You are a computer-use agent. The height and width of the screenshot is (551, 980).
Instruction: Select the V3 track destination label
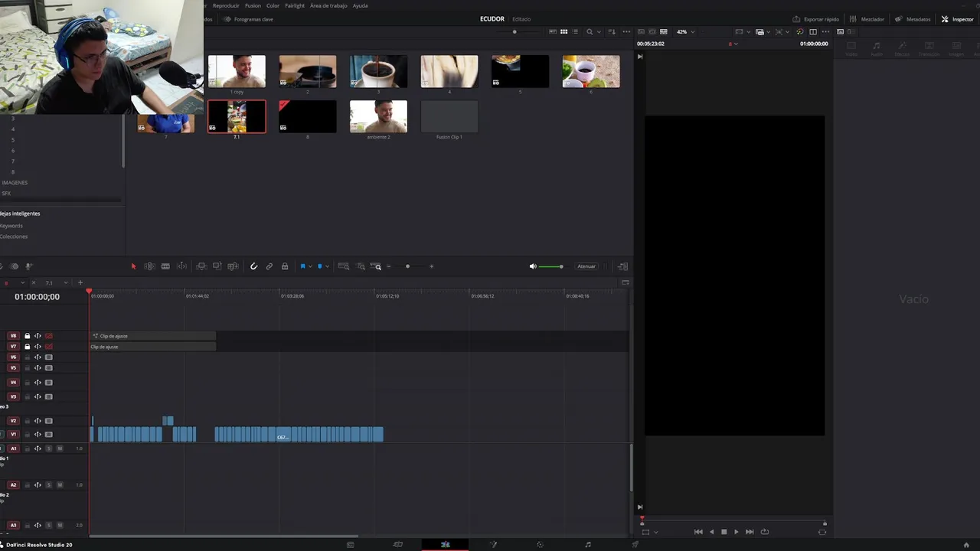(x=13, y=396)
